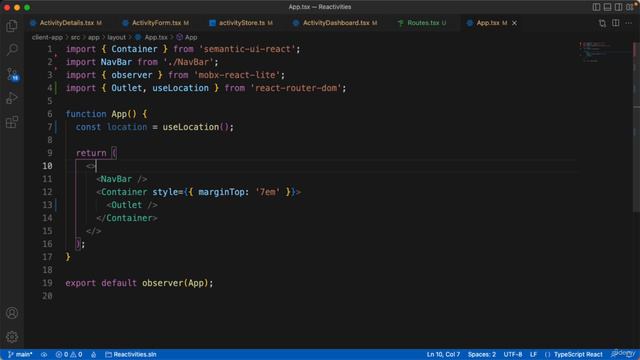Image resolution: width=640 pixels, height=360 pixels.
Task: Switch to the ActivityForm.tsx tab
Action: tap(156, 23)
